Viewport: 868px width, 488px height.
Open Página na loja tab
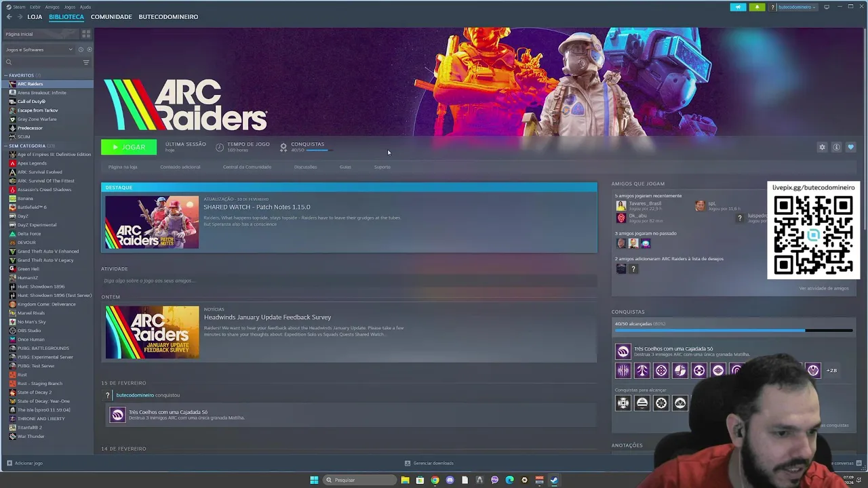tap(123, 167)
